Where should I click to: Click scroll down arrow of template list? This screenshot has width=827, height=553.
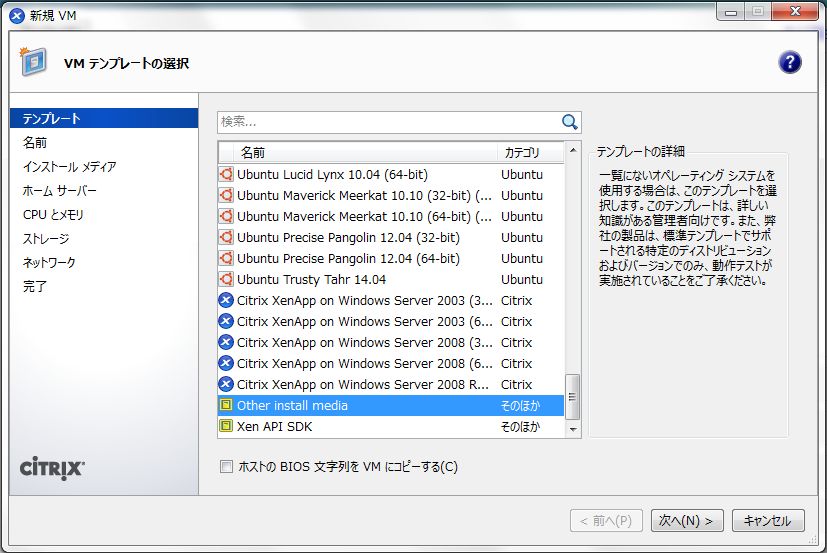click(x=573, y=430)
